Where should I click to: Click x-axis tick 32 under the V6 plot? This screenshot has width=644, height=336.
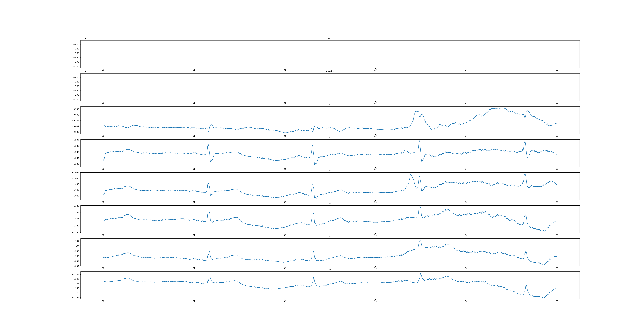coord(285,301)
